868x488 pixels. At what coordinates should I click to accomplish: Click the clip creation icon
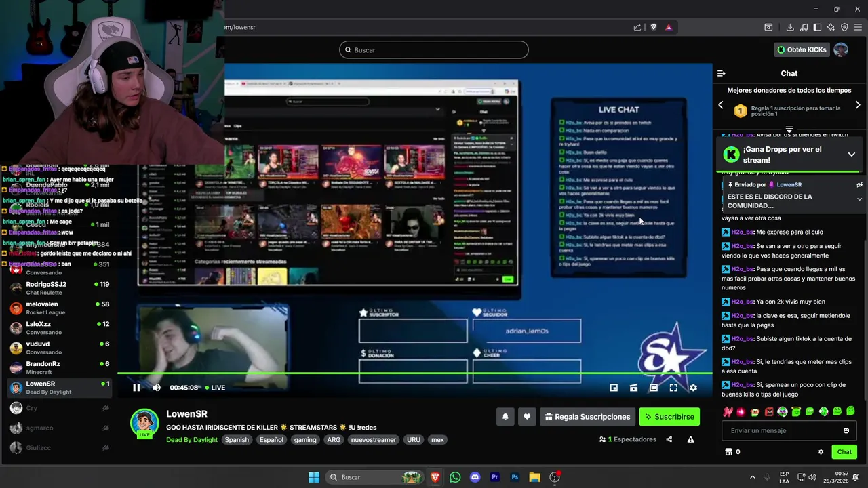click(x=633, y=388)
